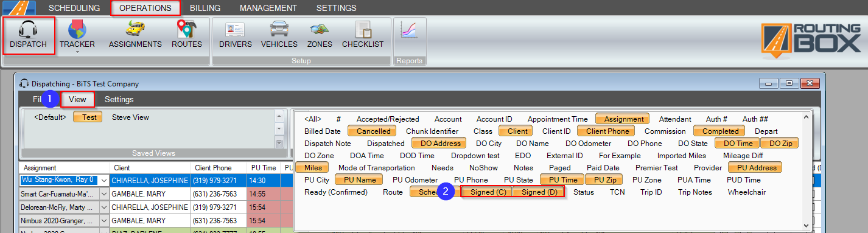868x233 pixels.
Task: Enable the Trip Notes column
Action: (x=695, y=192)
